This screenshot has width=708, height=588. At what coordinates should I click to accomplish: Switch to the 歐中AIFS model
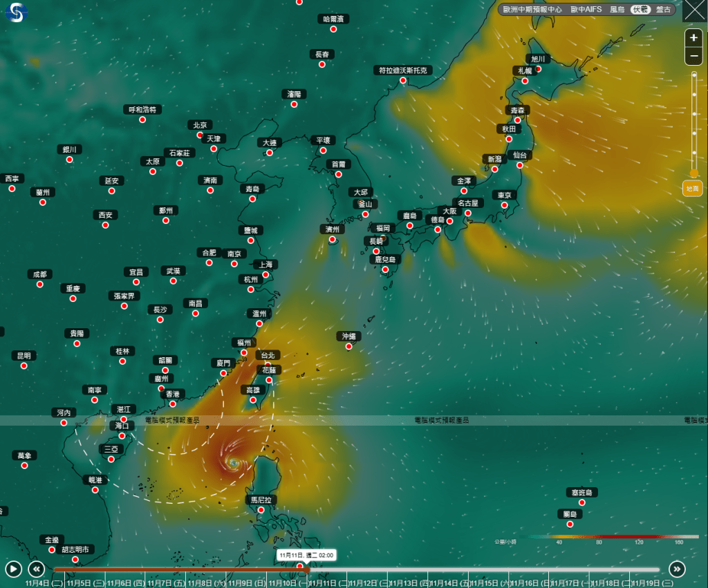[x=586, y=10]
